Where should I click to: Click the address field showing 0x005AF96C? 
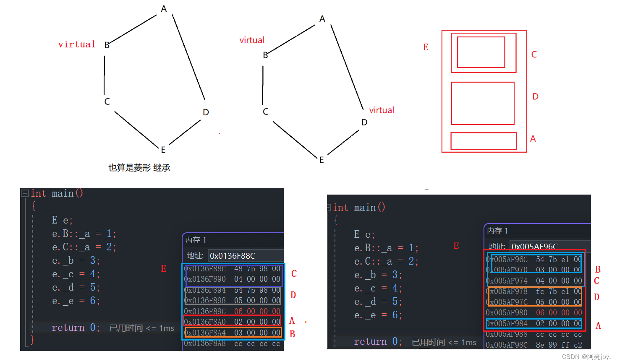[x=550, y=247]
